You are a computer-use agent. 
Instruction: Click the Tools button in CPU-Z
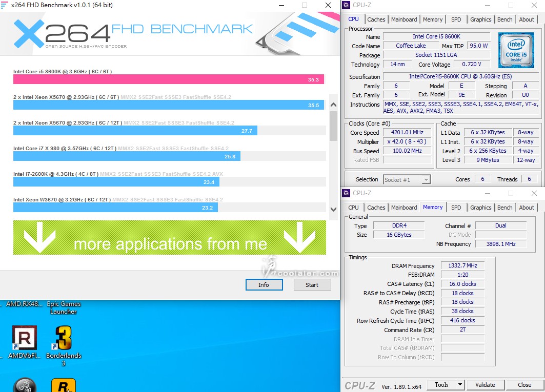(x=441, y=385)
